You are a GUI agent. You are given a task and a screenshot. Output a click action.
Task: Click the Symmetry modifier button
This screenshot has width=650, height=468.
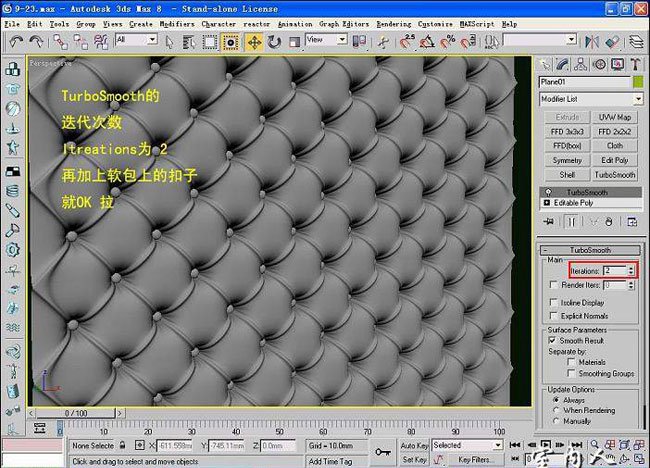(567, 160)
